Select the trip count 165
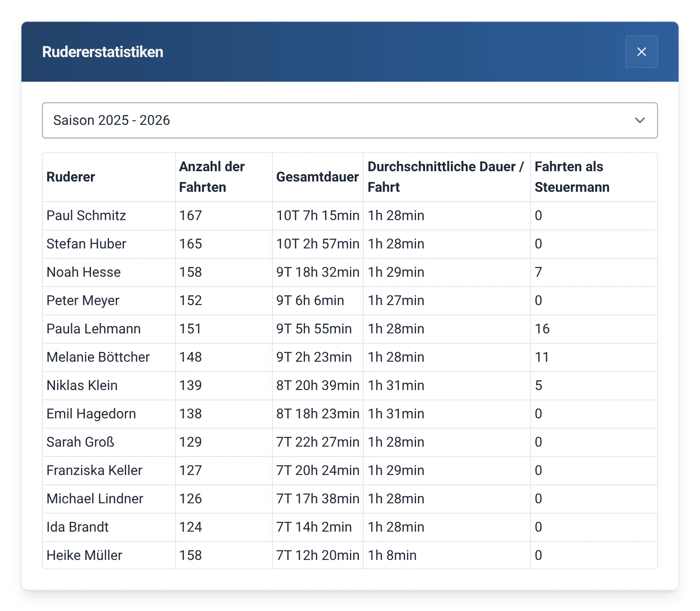This screenshot has width=700, height=611. pyautogui.click(x=190, y=244)
